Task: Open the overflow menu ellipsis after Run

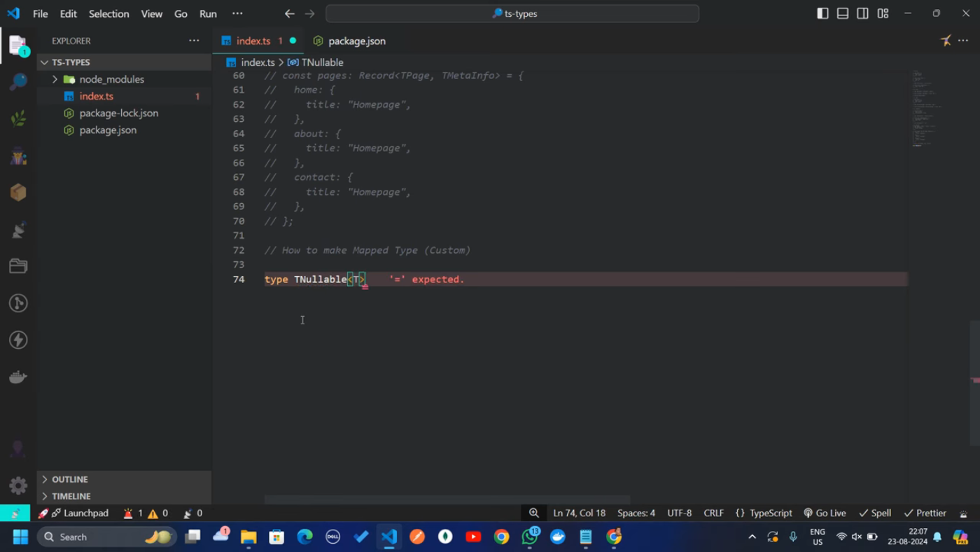Action: pyautogui.click(x=237, y=13)
